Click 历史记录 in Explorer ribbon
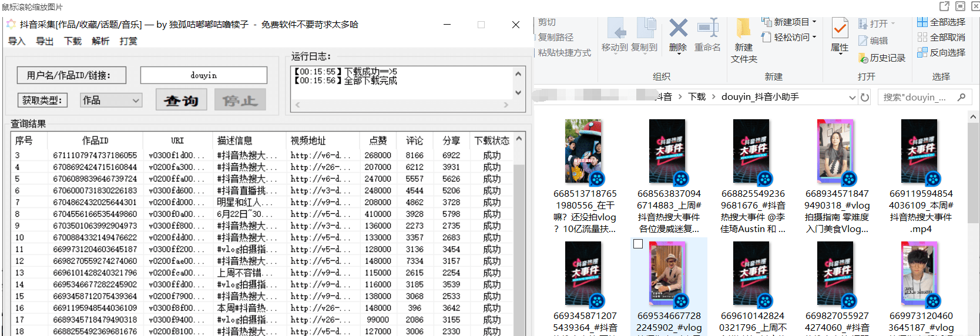The height and width of the screenshot is (336, 980). tap(882, 58)
